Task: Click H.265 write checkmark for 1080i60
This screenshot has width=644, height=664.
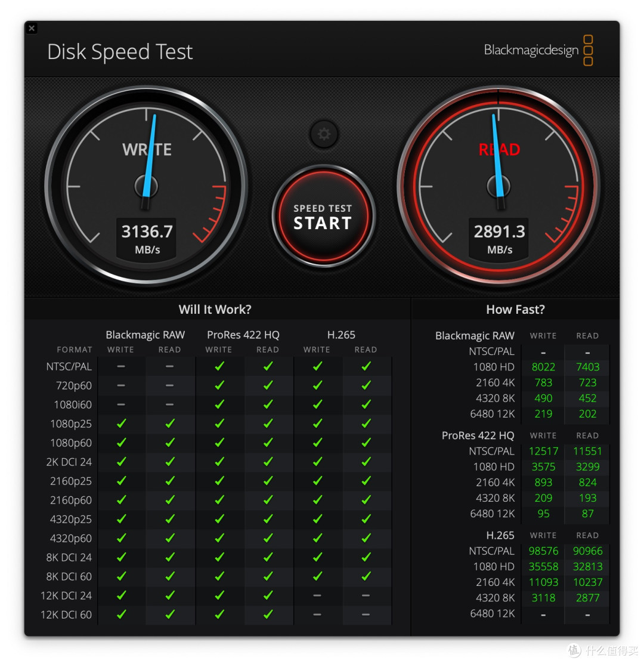Action: coord(317,404)
